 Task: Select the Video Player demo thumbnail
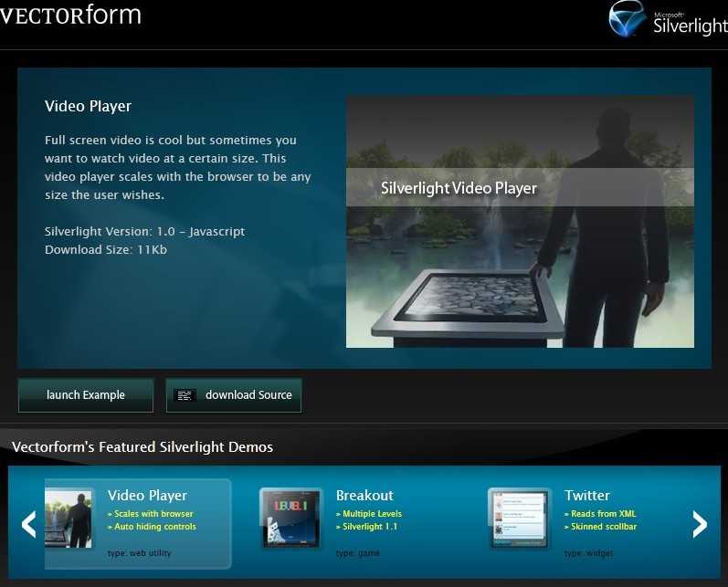tap(69, 518)
